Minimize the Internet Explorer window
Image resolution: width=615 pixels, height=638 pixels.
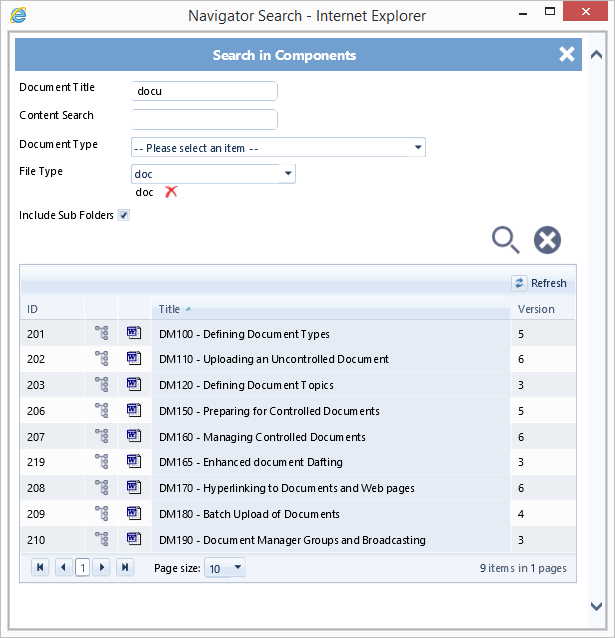tap(523, 13)
